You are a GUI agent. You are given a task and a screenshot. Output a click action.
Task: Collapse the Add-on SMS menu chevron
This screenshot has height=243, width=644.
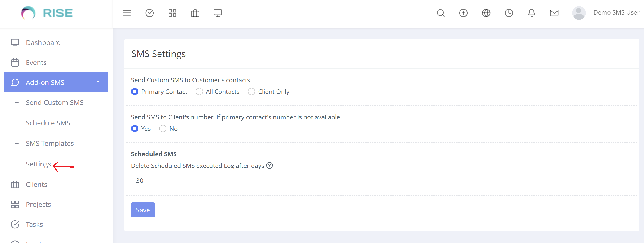click(98, 82)
